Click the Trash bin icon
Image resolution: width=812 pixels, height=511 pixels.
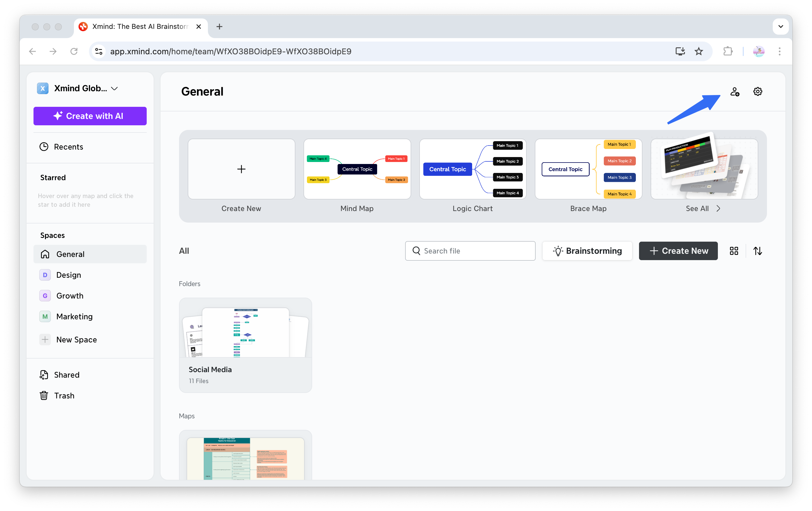pyautogui.click(x=44, y=396)
